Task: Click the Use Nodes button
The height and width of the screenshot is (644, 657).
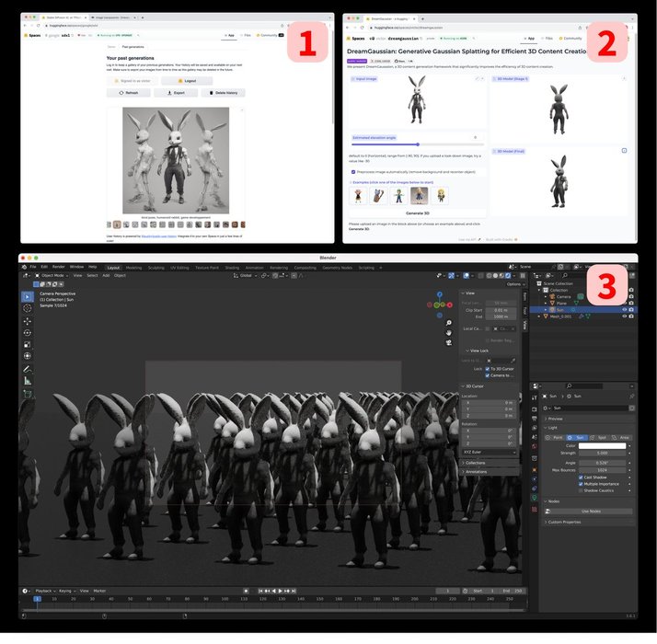Action: [591, 512]
